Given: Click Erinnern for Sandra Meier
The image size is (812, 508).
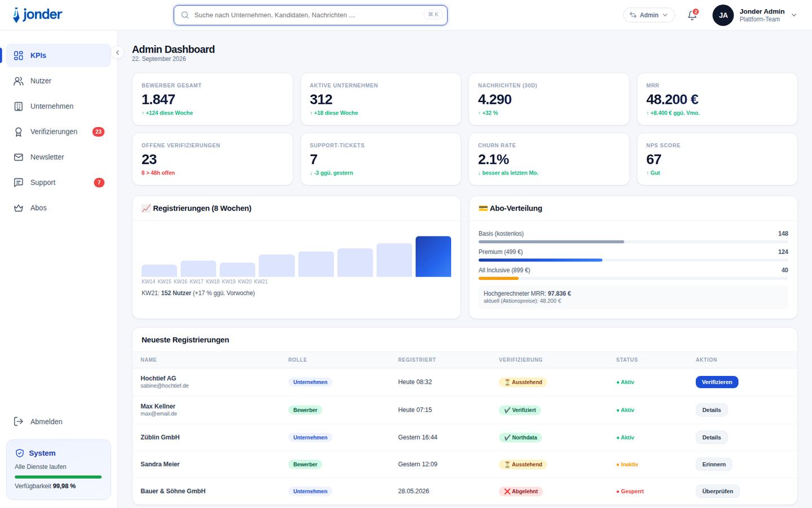Looking at the screenshot, I should 714,465.
